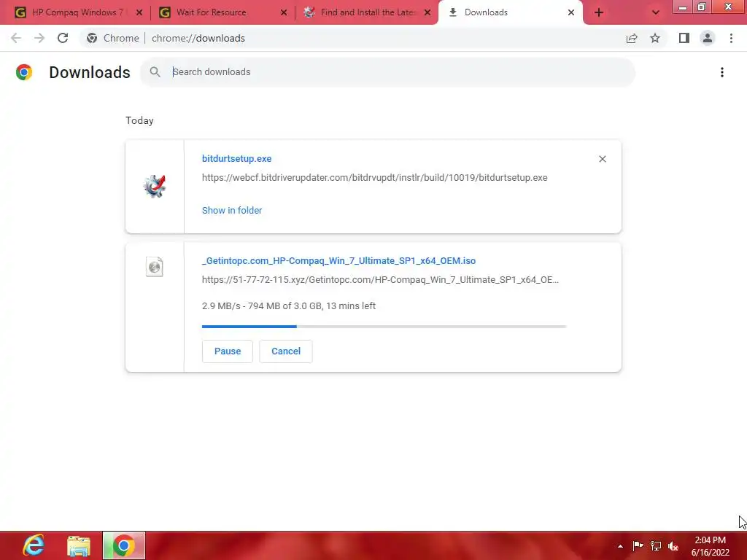The width and height of the screenshot is (747, 560).
Task: Open Internet Explorer from the taskbar
Action: (34, 545)
